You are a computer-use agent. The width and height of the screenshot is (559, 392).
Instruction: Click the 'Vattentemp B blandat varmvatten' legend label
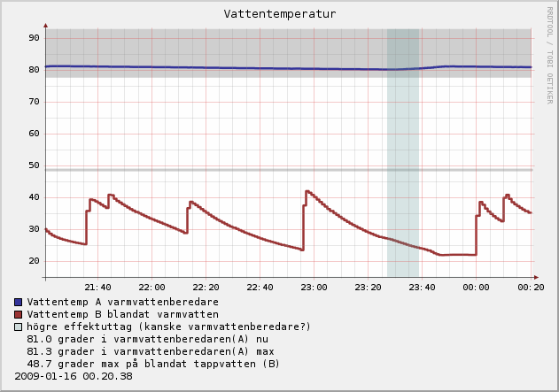click(x=123, y=314)
